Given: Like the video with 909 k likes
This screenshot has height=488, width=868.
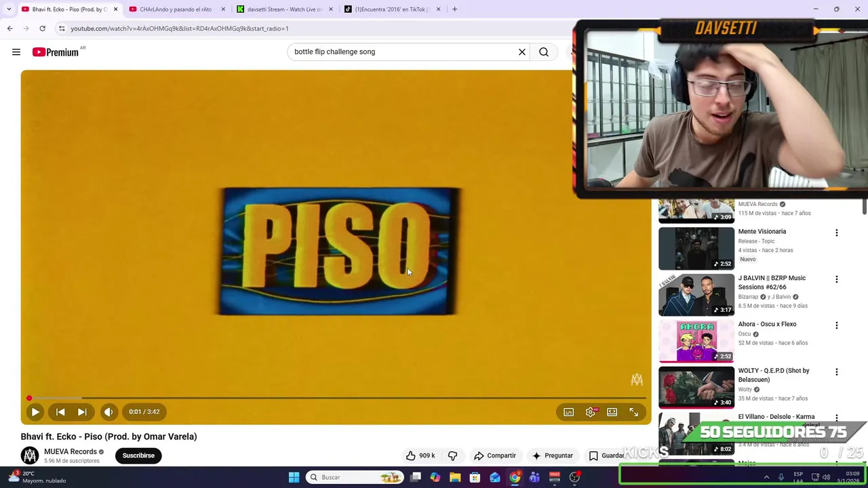Looking at the screenshot, I should pyautogui.click(x=420, y=455).
